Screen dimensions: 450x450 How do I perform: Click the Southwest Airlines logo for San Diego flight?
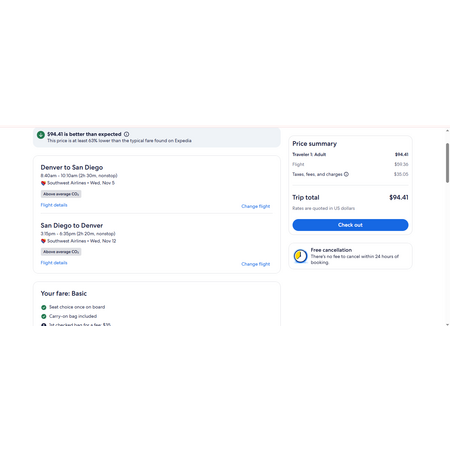pyautogui.click(x=43, y=241)
